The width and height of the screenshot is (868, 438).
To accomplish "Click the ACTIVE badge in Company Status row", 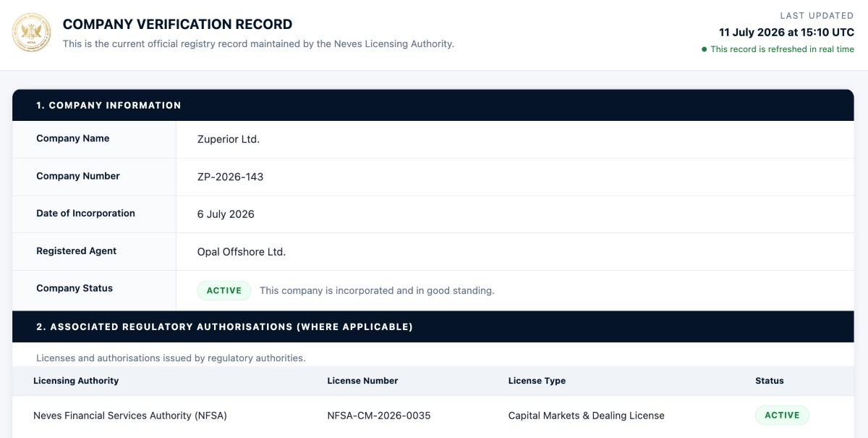I will (224, 290).
